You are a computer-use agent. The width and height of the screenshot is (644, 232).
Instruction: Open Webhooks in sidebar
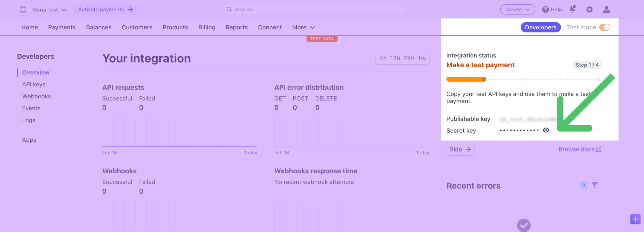pos(36,96)
